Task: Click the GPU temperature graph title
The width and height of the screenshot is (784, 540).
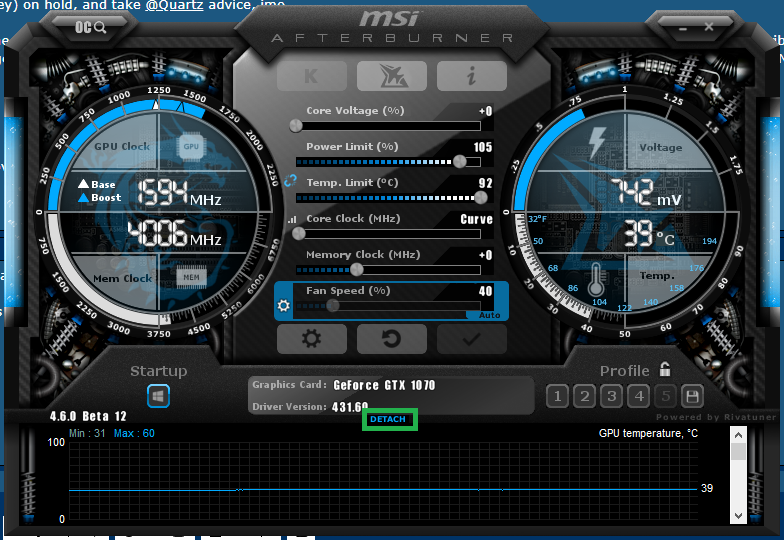Action: (x=648, y=434)
